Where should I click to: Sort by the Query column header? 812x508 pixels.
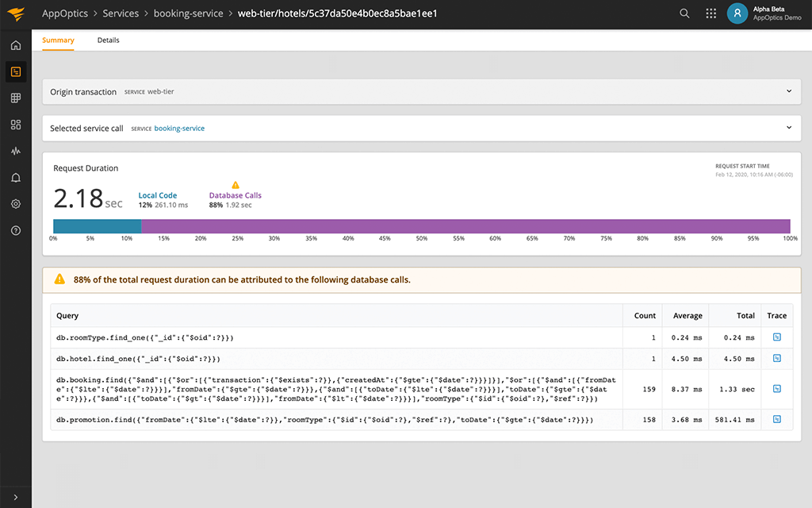[x=67, y=315]
